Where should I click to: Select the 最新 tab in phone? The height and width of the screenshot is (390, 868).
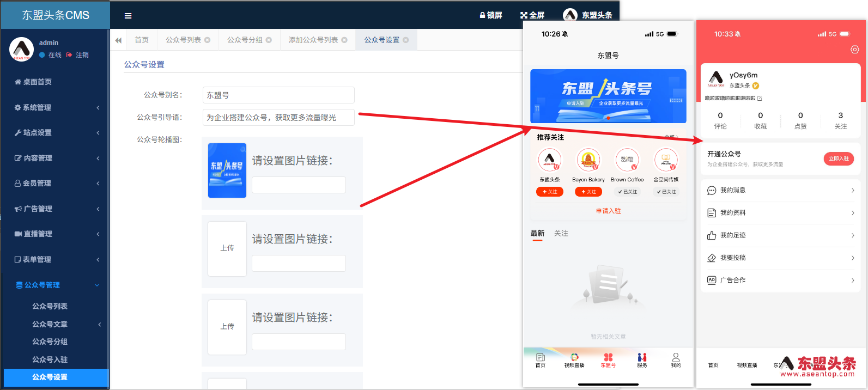click(x=537, y=233)
